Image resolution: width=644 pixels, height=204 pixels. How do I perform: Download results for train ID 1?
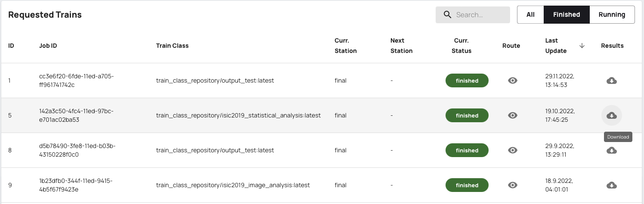click(x=611, y=80)
